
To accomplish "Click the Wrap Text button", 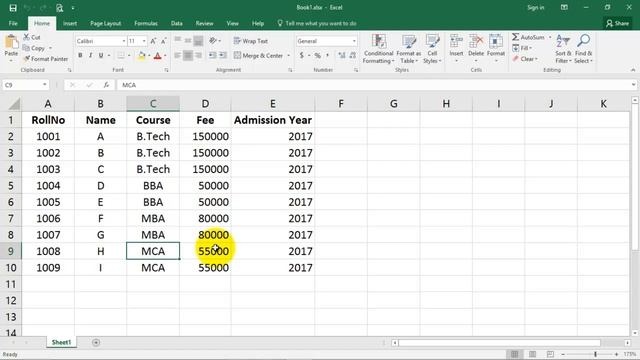I will (x=251, y=41).
